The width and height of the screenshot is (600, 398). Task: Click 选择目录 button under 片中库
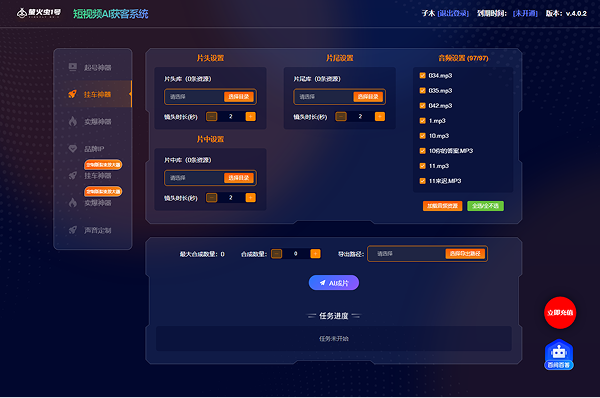(x=239, y=178)
